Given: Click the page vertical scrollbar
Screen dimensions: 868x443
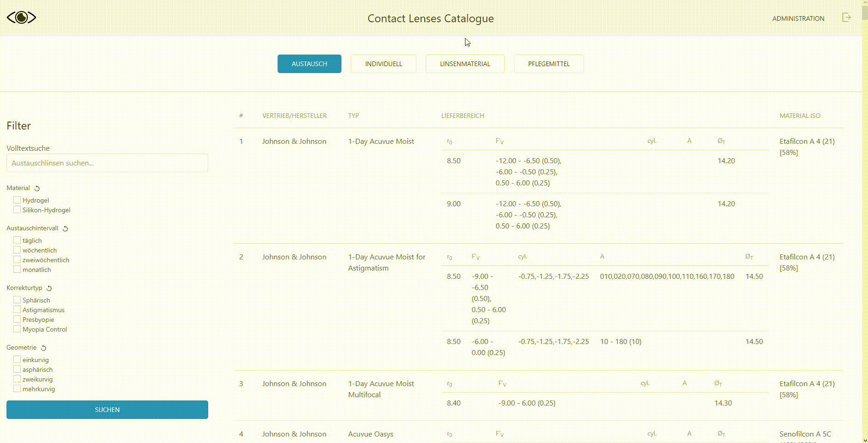Looking at the screenshot, I should point(864,221).
